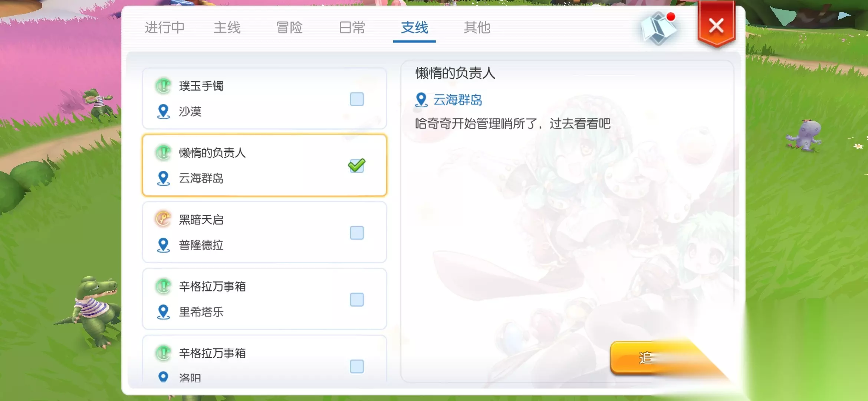Screen dimensions: 868x401
Task: Click green quest icon beside 懒惰的负责人
Action: click(163, 153)
